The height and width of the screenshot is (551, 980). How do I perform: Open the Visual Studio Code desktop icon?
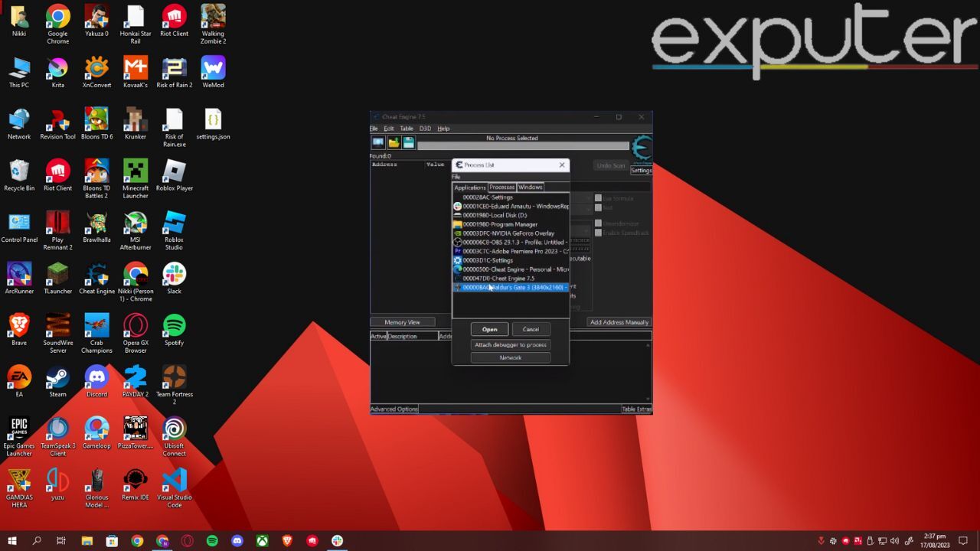[x=174, y=488]
